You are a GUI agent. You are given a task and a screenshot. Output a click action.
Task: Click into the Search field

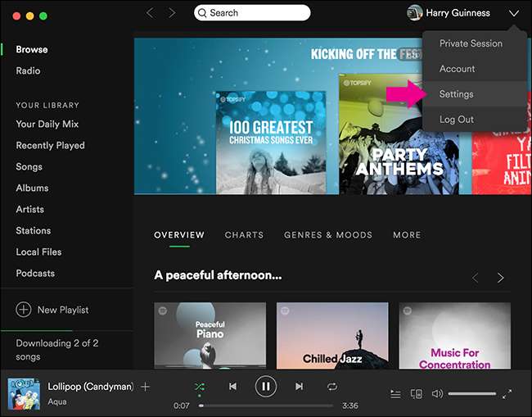pyautogui.click(x=252, y=13)
